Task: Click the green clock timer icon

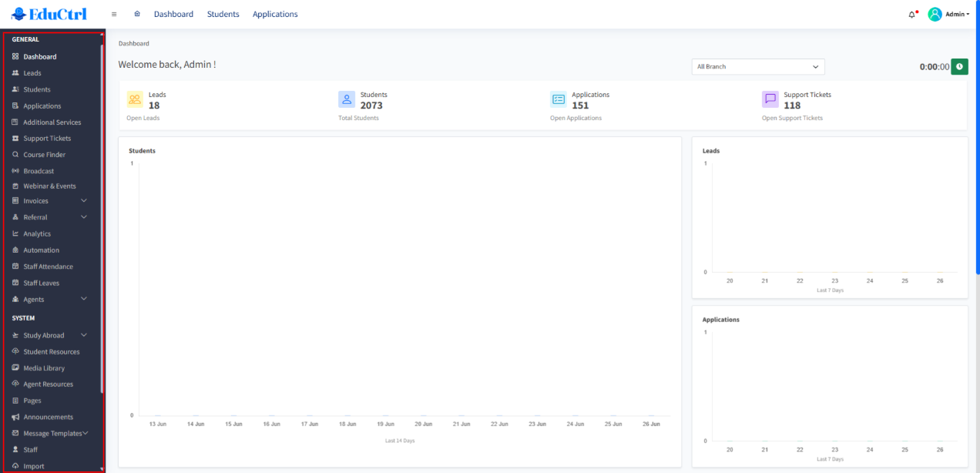Action: 959,67
